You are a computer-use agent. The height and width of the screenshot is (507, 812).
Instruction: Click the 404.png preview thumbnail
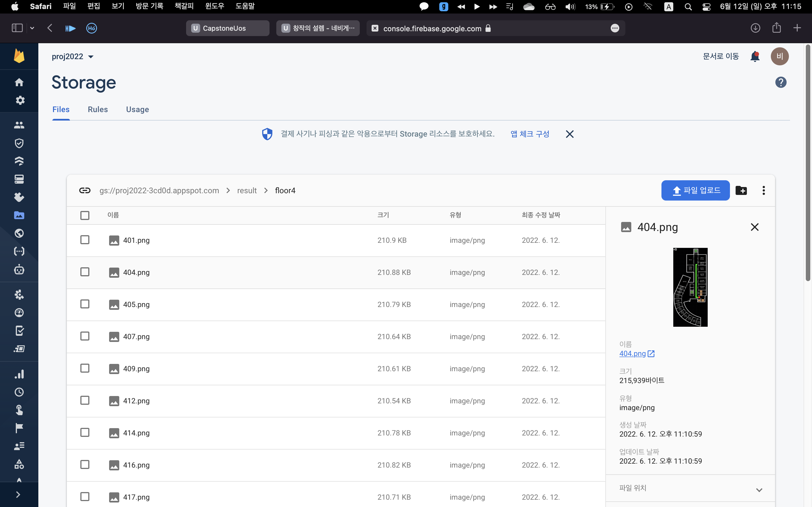point(690,287)
